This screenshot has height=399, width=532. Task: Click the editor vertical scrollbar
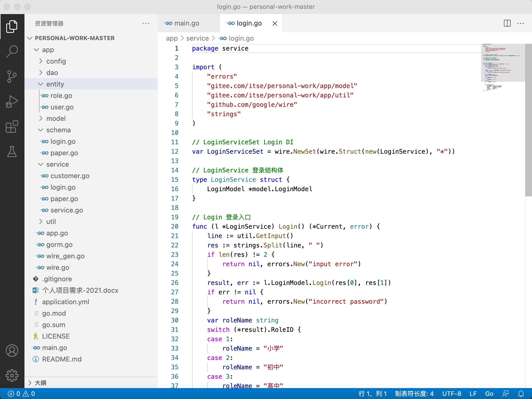pyautogui.click(x=528, y=120)
